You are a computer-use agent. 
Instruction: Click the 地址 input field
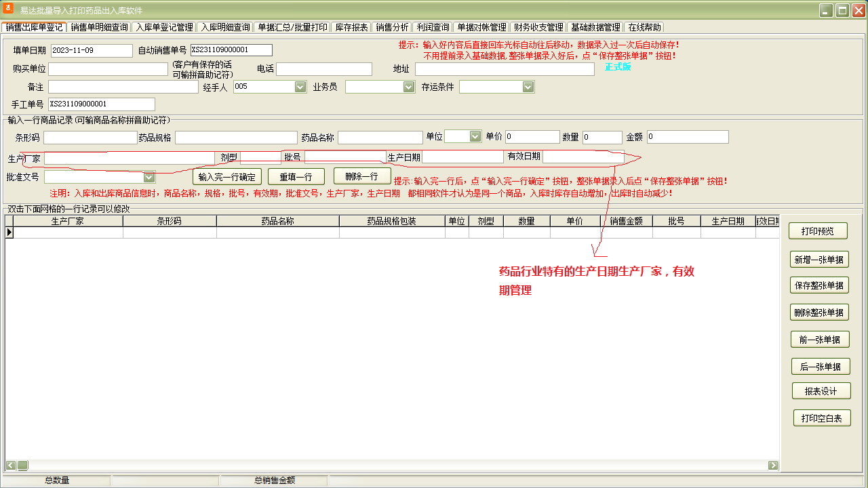click(505, 69)
